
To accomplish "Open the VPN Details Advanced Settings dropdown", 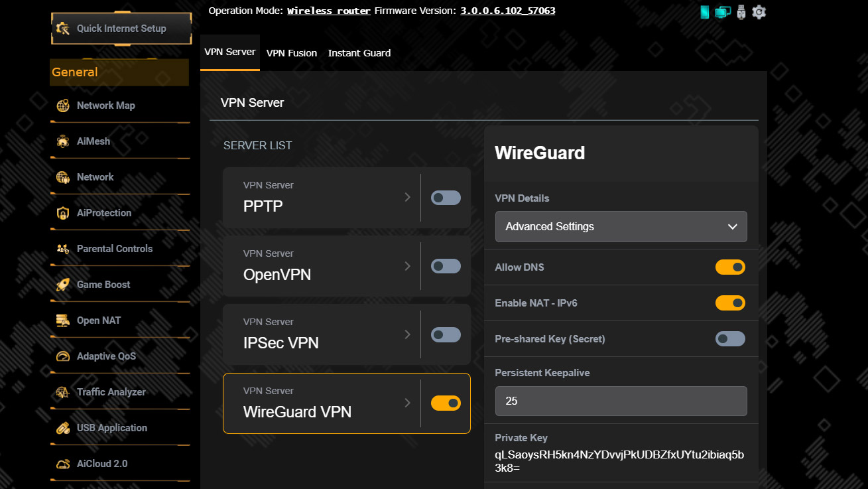I will 621,227.
